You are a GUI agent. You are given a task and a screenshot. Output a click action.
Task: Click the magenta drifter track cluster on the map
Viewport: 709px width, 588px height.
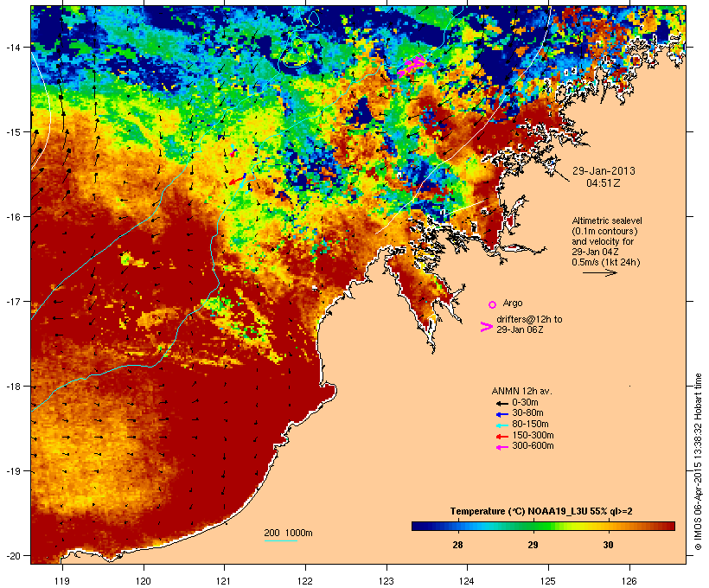(x=412, y=65)
